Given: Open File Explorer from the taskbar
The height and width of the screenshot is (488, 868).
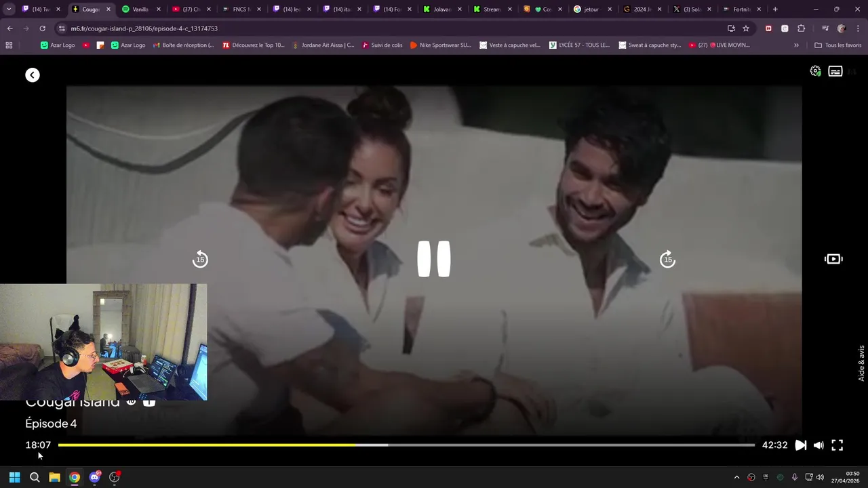Looking at the screenshot, I should click(x=54, y=477).
